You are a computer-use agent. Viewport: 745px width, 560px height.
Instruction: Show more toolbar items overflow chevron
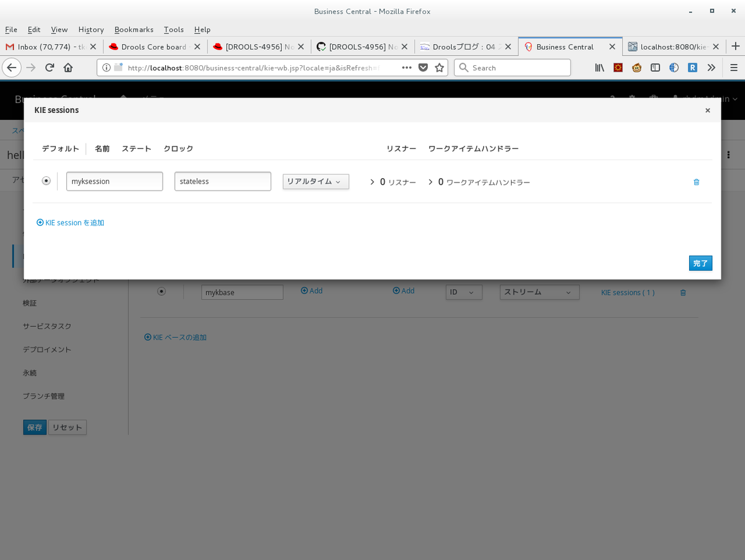point(711,68)
